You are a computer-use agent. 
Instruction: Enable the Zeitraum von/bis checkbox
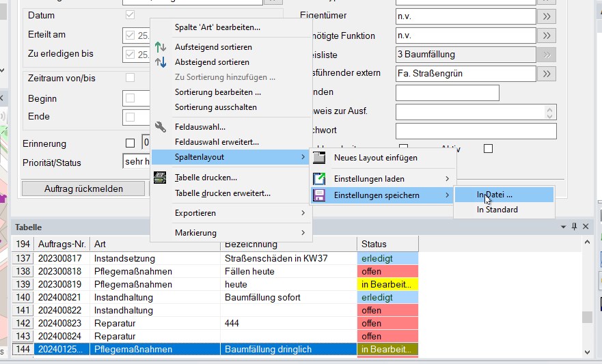(130, 78)
